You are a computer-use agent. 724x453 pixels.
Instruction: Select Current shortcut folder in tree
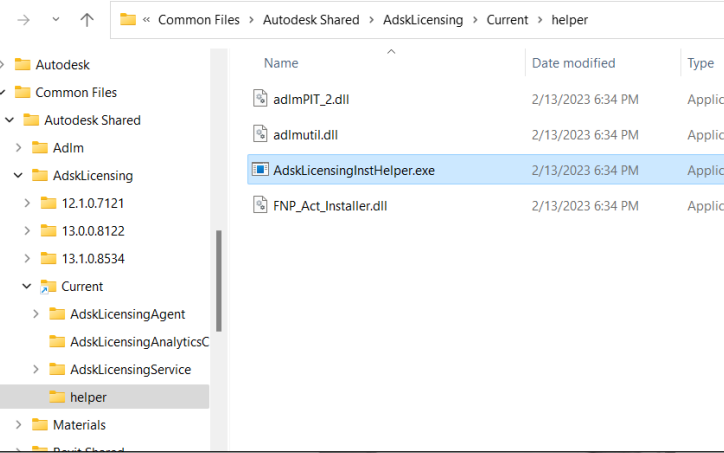tap(82, 286)
